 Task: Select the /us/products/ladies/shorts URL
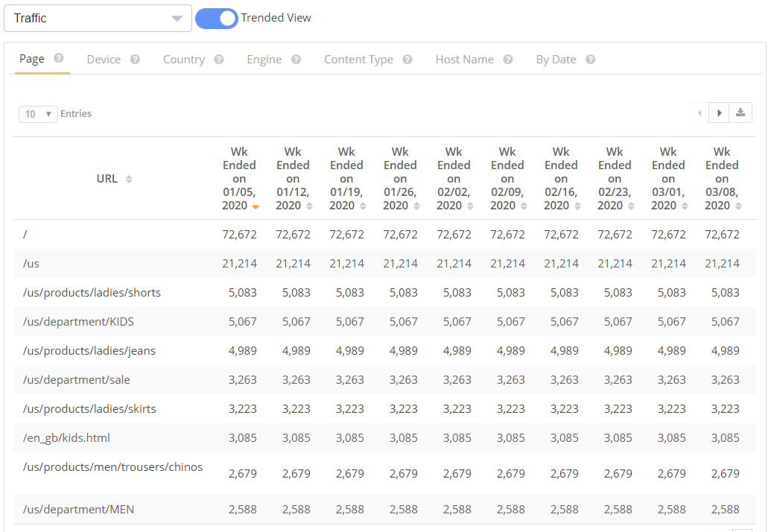pyautogui.click(x=92, y=293)
